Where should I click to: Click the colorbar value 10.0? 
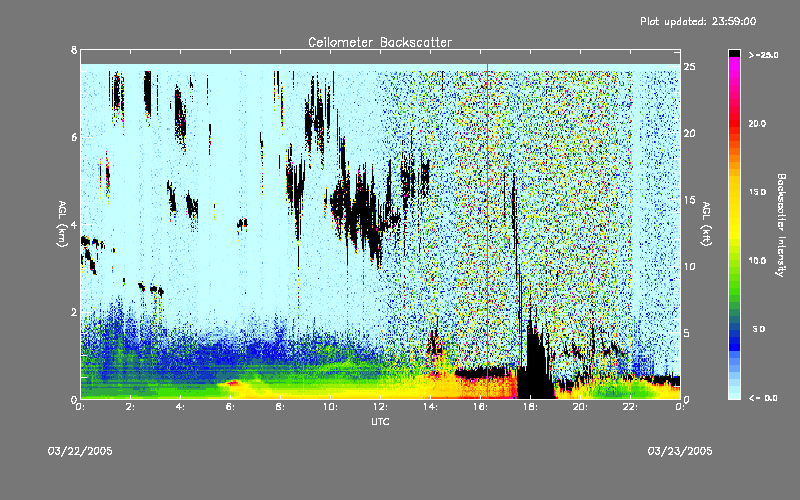(x=757, y=261)
